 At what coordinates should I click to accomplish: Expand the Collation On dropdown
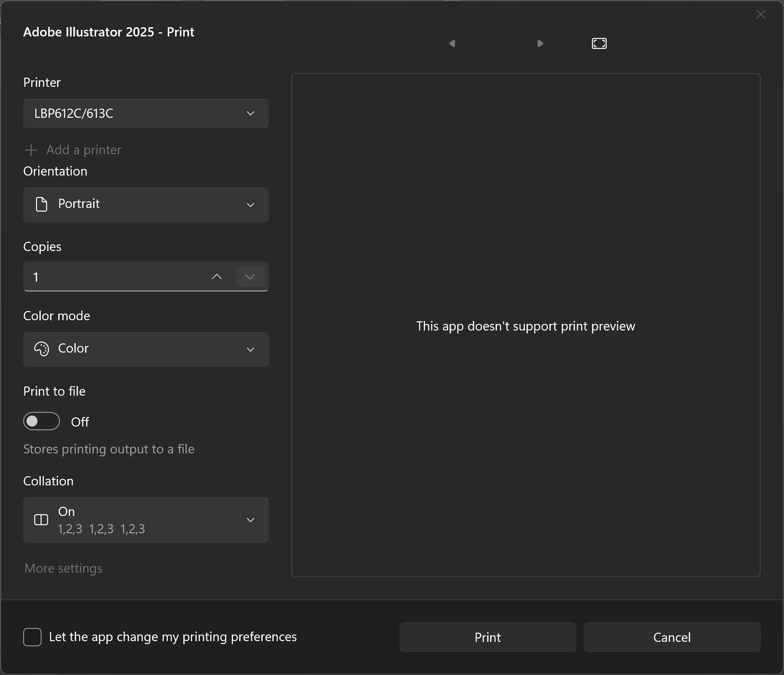(x=250, y=520)
